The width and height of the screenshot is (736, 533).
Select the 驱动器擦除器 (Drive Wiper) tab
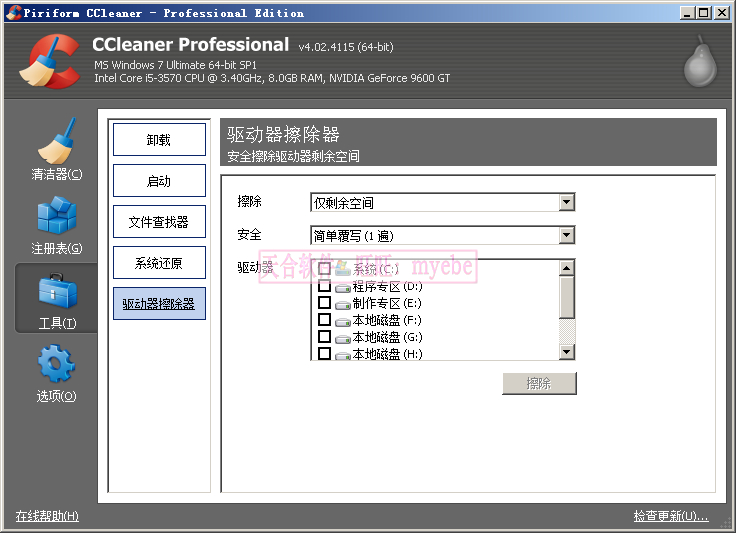159,304
